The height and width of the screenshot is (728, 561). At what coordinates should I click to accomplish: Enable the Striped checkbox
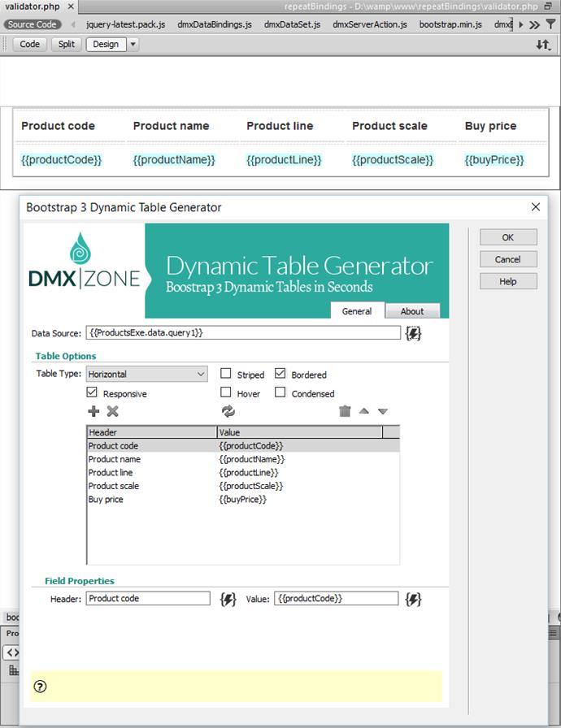point(226,373)
